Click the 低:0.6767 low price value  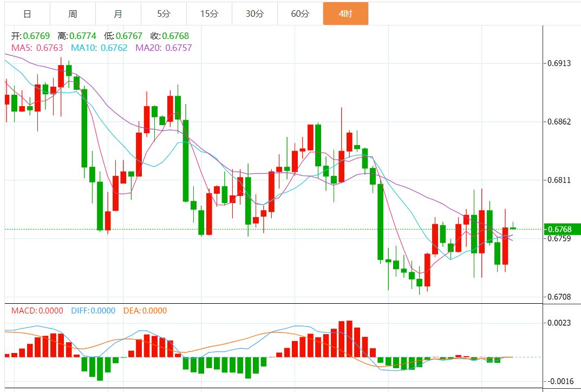tap(123, 36)
